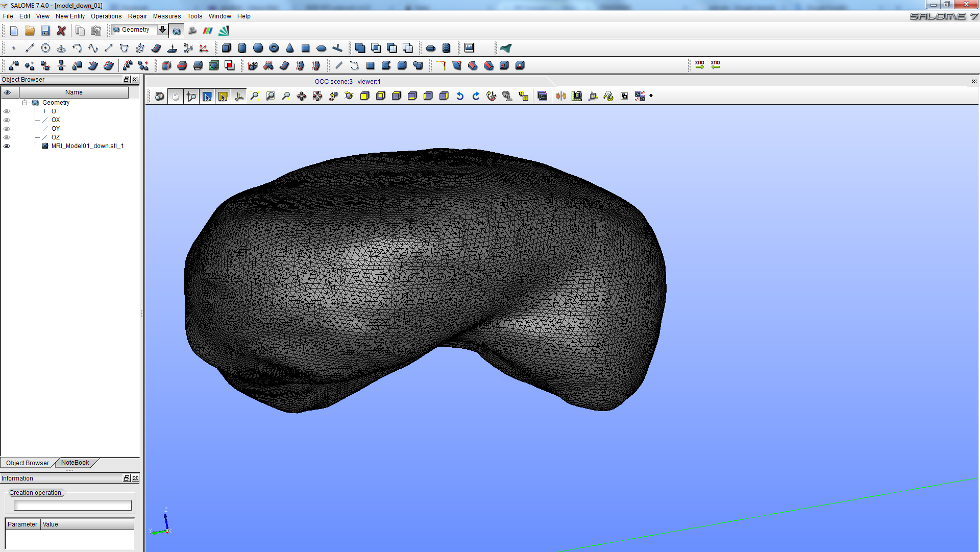Close the study red X icon
The height and width of the screenshot is (552, 980).
pos(61,31)
